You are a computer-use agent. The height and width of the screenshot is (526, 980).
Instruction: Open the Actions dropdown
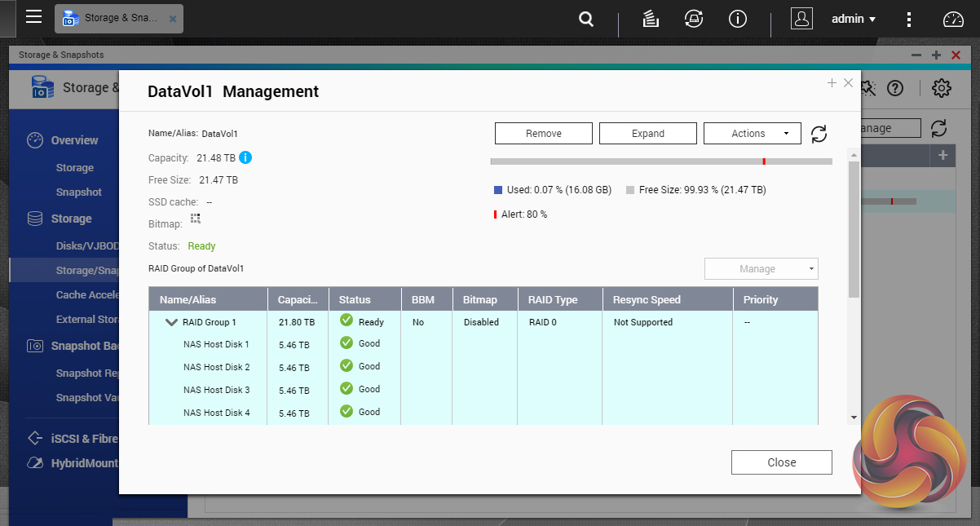coord(752,134)
